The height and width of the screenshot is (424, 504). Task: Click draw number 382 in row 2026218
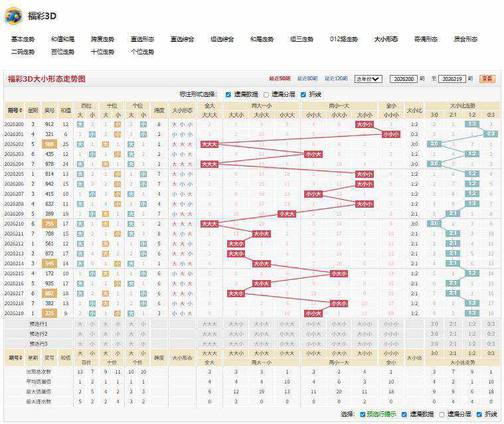coord(49,303)
